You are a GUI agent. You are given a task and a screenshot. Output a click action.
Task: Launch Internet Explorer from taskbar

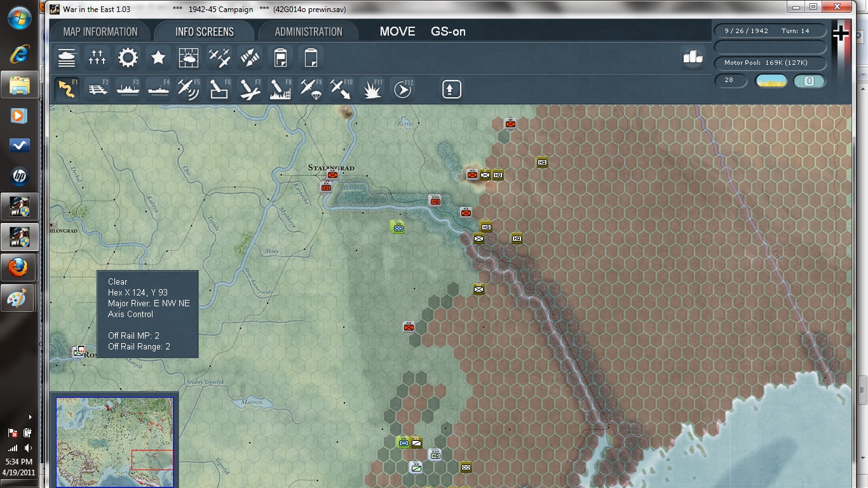20,54
